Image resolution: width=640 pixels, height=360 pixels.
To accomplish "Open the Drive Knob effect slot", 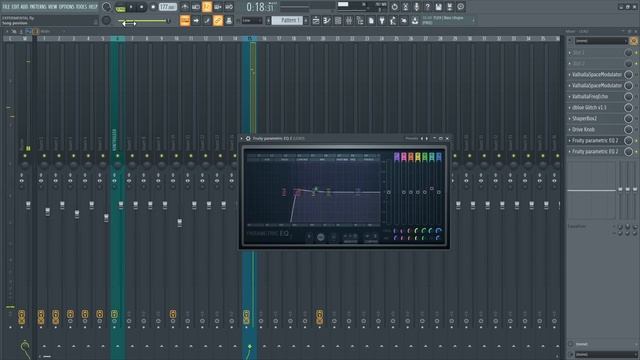I will [596, 130].
